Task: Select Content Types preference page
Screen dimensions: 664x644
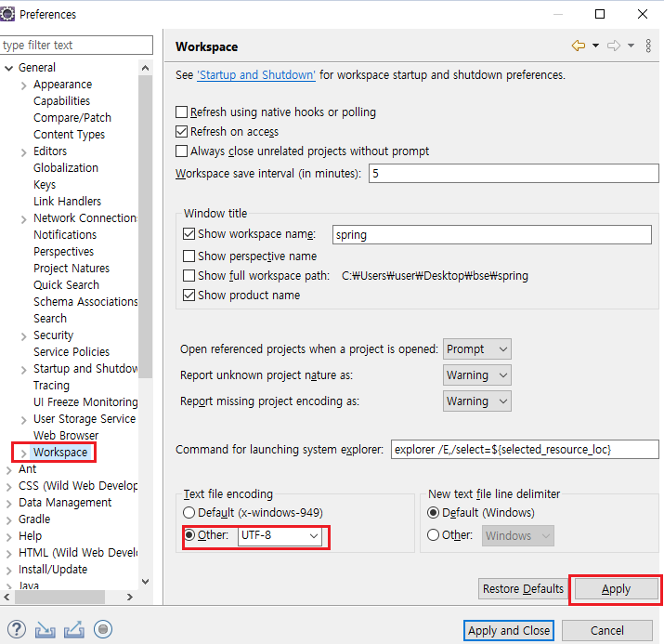Action: pyautogui.click(x=69, y=135)
